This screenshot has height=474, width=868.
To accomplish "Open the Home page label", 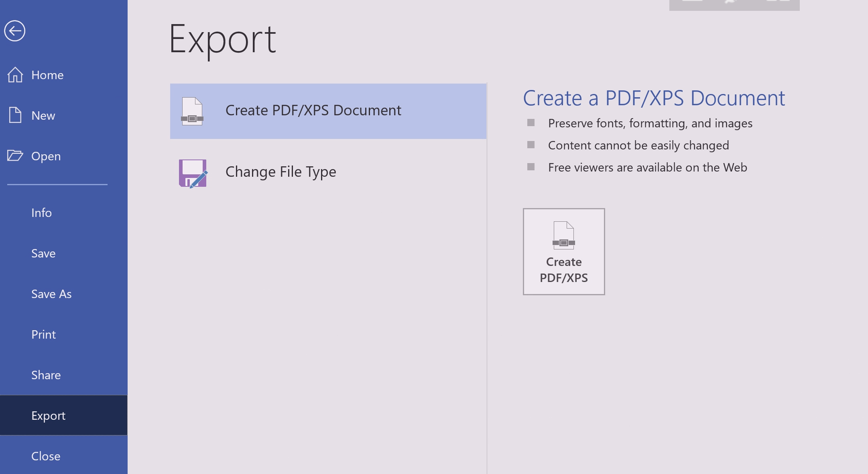I will pos(47,75).
